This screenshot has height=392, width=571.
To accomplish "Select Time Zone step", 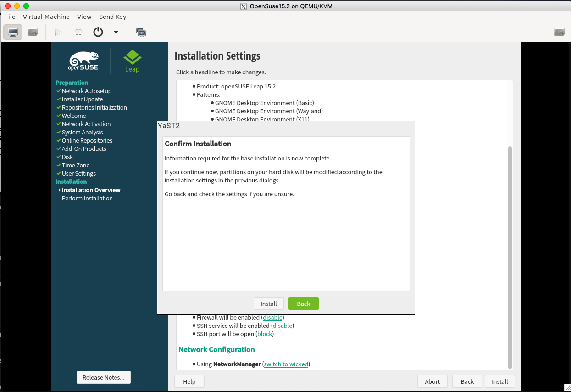I will coord(76,165).
